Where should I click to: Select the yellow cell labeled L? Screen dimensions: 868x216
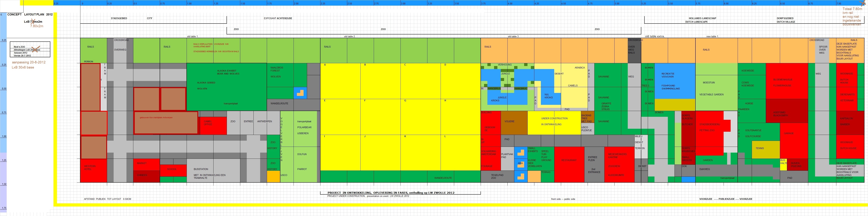460,152
